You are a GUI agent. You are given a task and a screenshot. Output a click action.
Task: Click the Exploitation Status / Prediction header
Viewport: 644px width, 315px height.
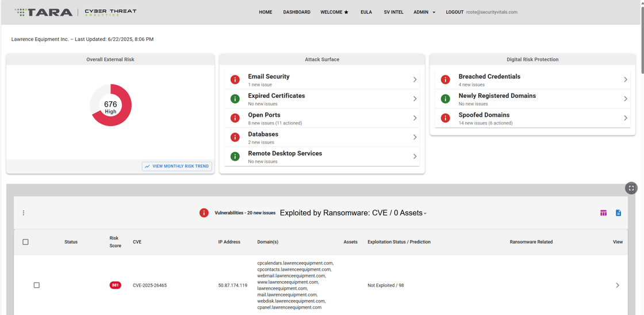click(x=399, y=242)
